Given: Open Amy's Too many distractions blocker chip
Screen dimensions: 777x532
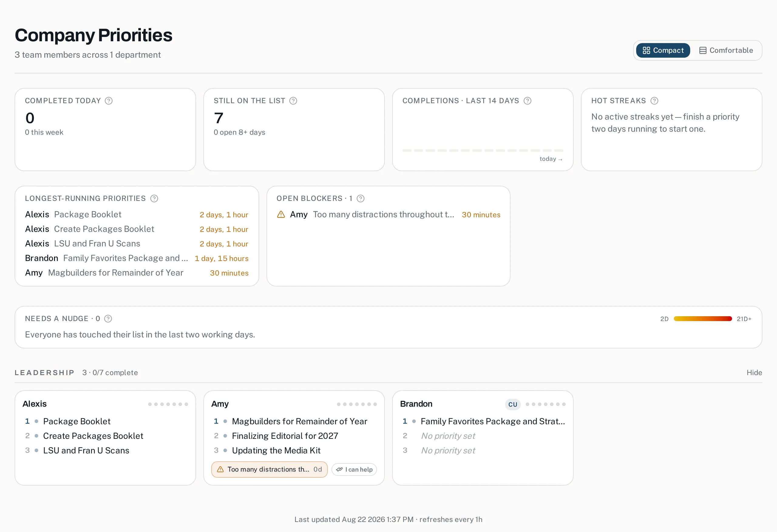Looking at the screenshot, I should pyautogui.click(x=270, y=469).
